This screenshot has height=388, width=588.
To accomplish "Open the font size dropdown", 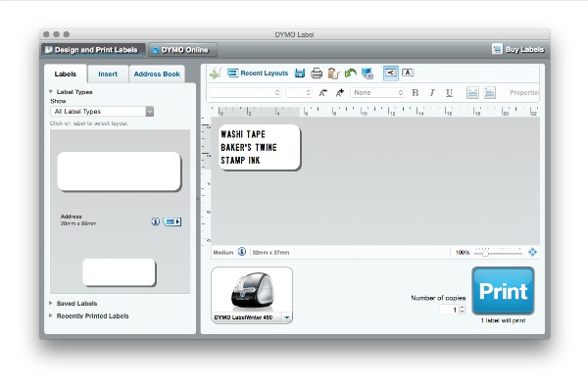I will (x=299, y=93).
